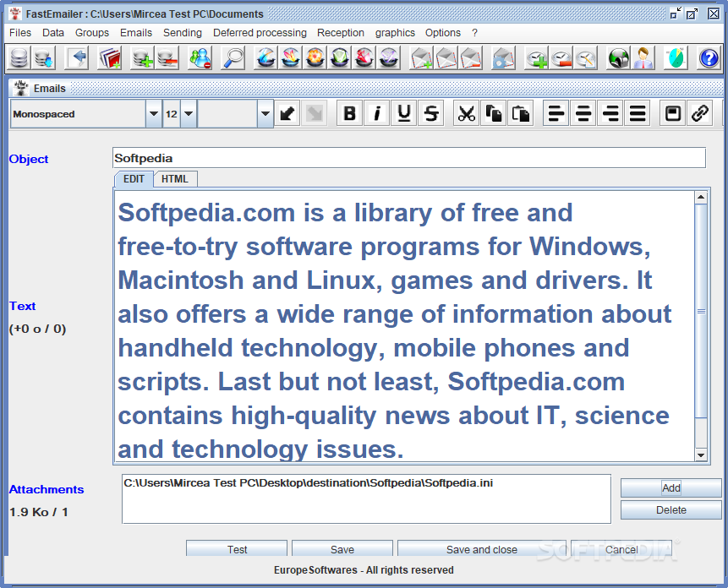This screenshot has height=588, width=728.
Task: Click the plain database stack icon
Action: tap(19, 58)
